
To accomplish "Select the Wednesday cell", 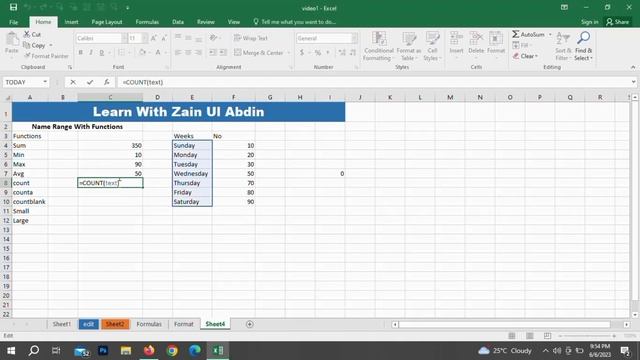I will (192, 173).
